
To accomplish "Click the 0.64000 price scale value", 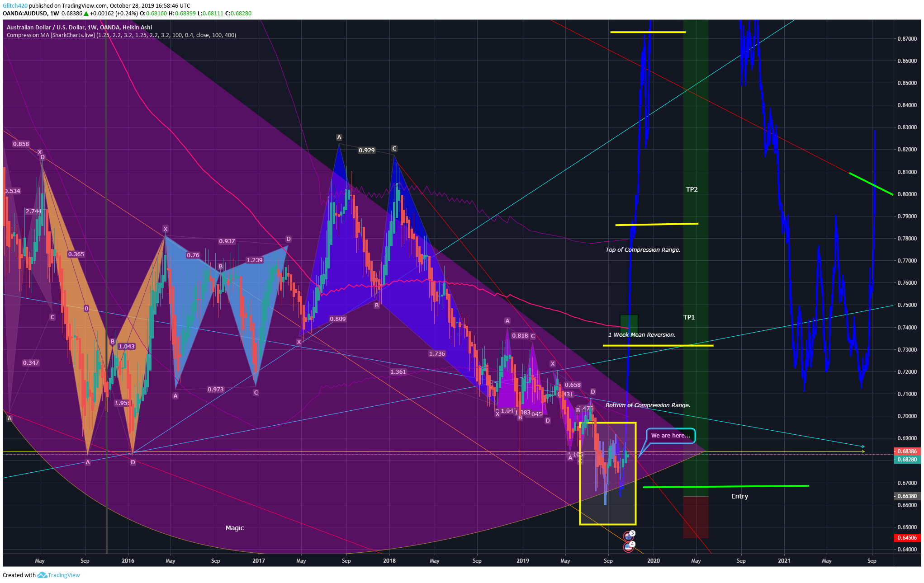I will pos(907,550).
